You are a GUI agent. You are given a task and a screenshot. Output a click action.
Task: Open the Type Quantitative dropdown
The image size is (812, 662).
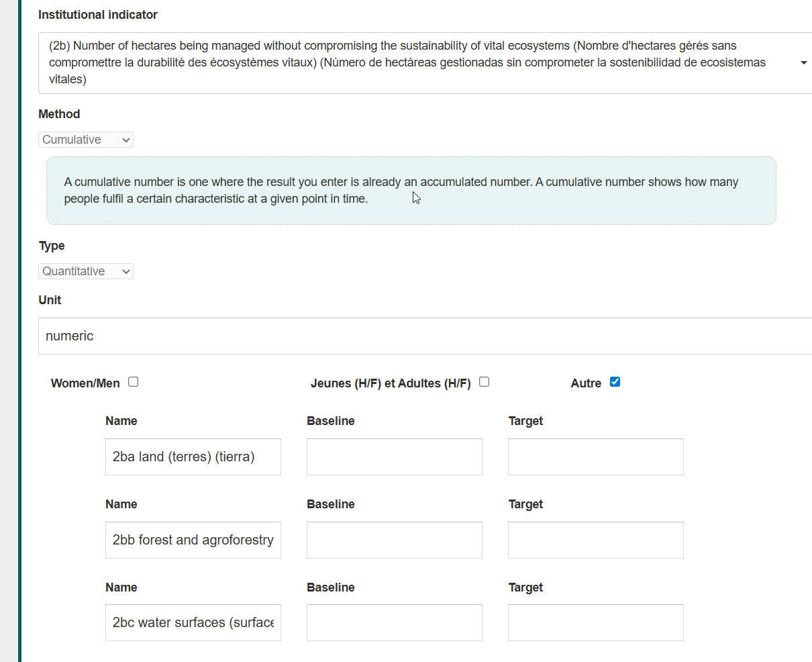(x=85, y=271)
